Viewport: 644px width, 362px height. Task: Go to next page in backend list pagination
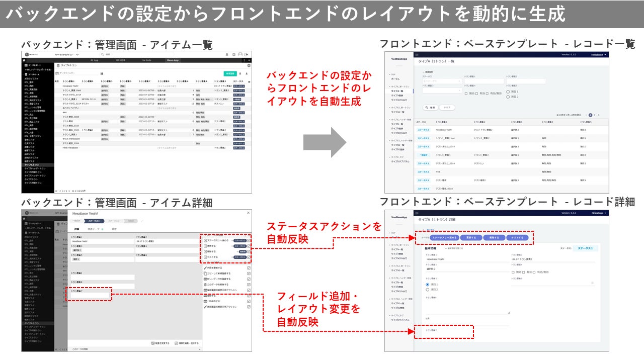[69, 191]
